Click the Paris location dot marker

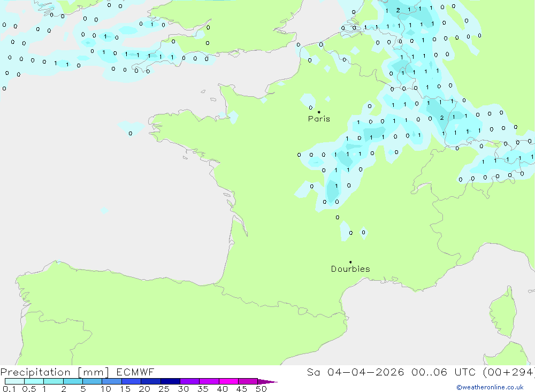point(319,112)
